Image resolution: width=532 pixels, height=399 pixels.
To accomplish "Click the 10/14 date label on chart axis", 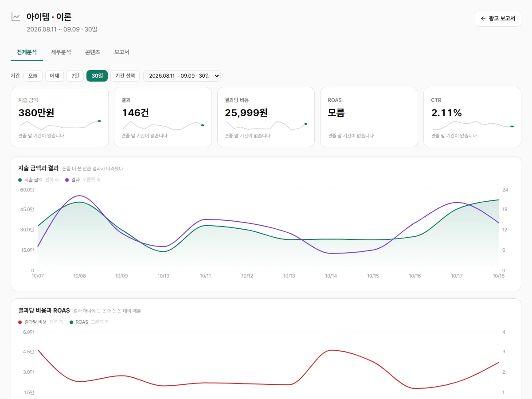I will tap(331, 276).
